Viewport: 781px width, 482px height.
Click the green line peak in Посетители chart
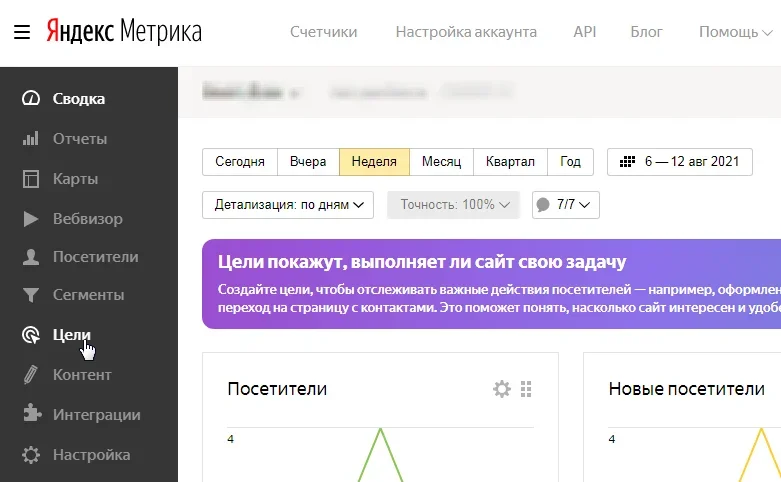(x=381, y=429)
